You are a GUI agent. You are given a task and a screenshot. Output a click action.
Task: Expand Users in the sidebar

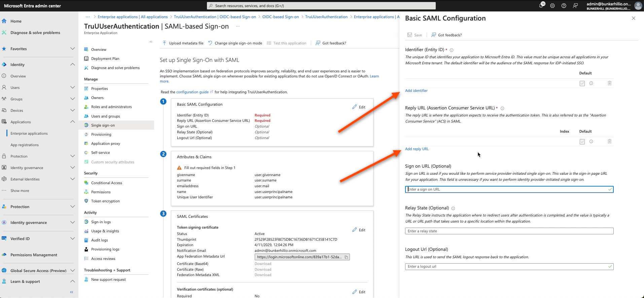[x=72, y=88]
